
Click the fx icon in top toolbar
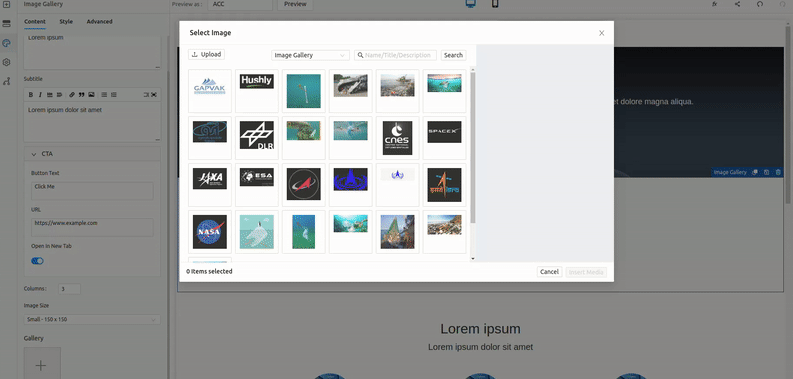click(x=715, y=4)
